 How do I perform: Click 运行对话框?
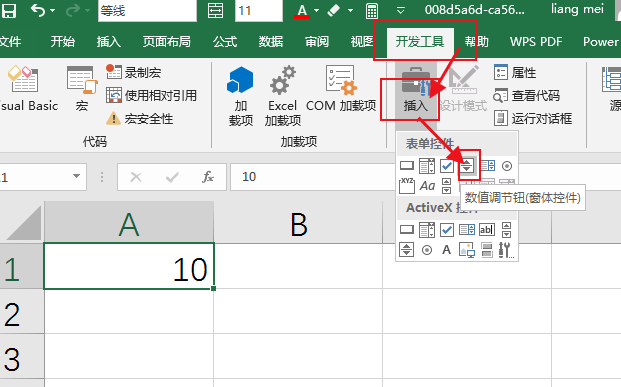pyautogui.click(x=533, y=118)
